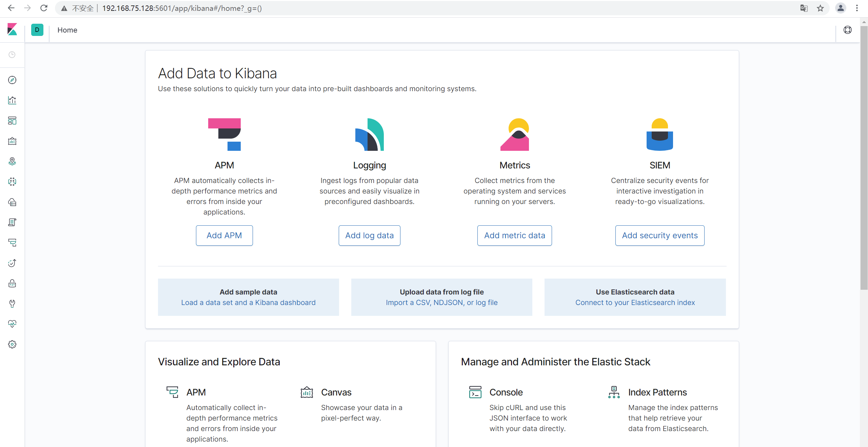Open the Console link under Manage section
868x447 pixels.
tap(506, 392)
